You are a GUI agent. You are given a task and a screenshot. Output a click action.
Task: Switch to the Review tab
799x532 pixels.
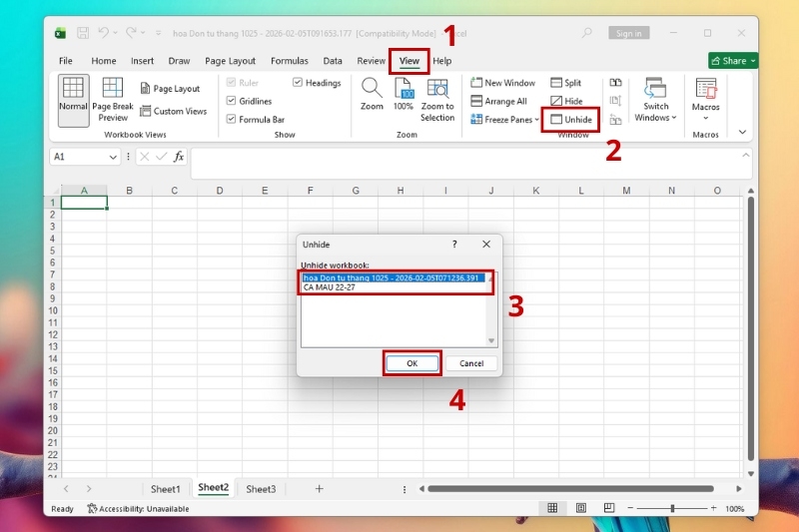coord(371,61)
